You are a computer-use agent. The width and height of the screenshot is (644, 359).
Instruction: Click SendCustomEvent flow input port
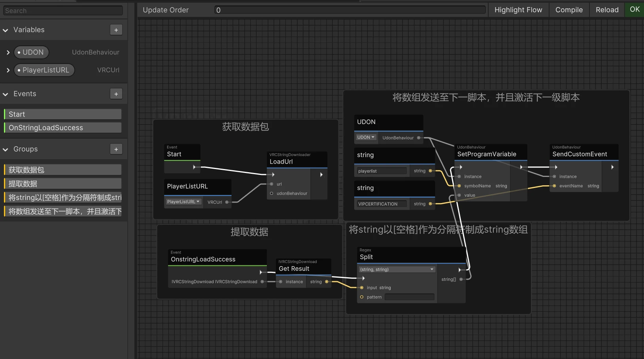point(556,167)
